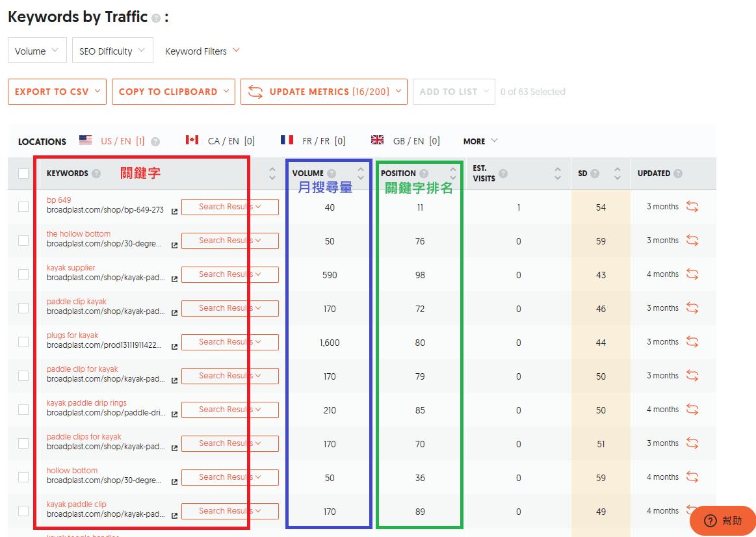
Task: Select US / EN location tab
Action: pyautogui.click(x=112, y=141)
